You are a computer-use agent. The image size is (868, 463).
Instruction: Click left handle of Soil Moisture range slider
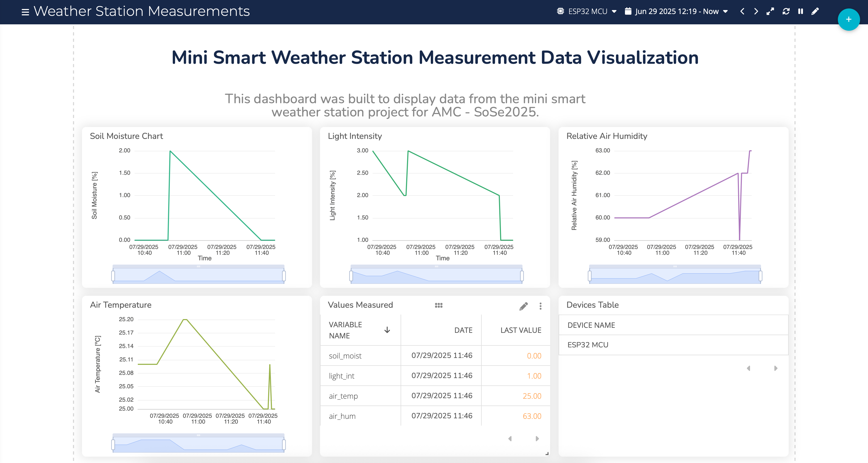(113, 276)
